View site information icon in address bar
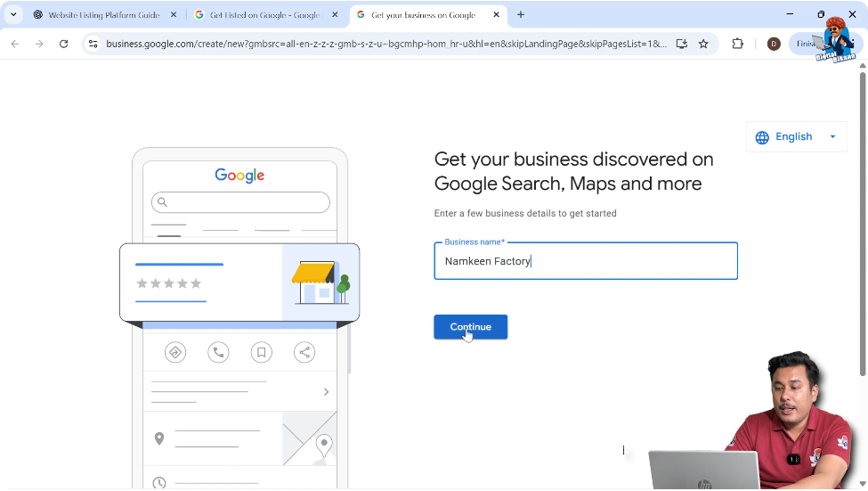This screenshot has height=491, width=868. click(x=93, y=44)
